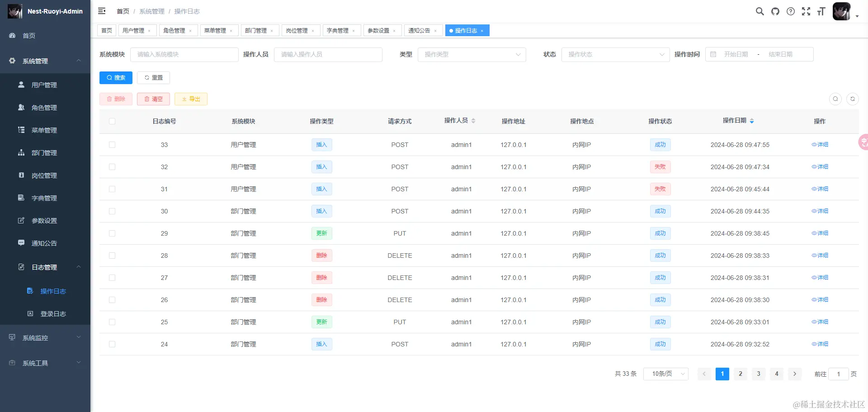Image resolution: width=868 pixels, height=412 pixels.
Task: Go to previous page arrow
Action: [704, 374]
